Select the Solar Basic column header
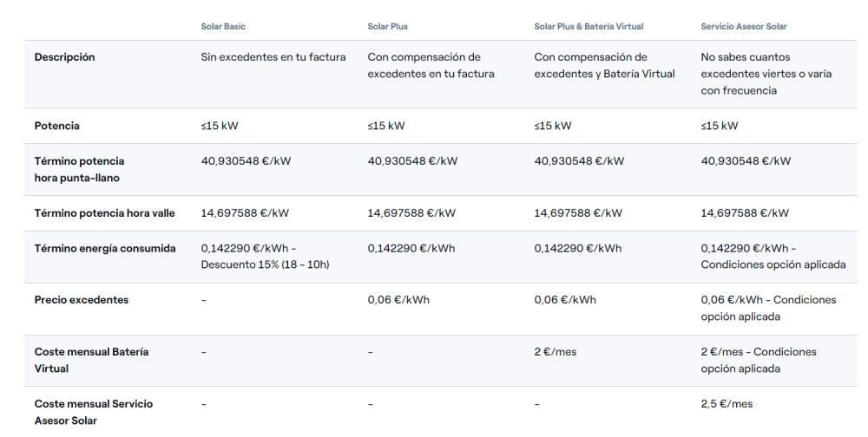 point(223,27)
